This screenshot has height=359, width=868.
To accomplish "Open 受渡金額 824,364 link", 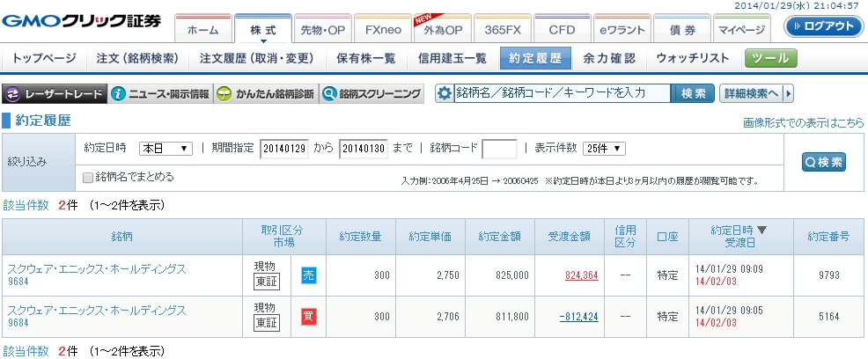I will point(581,275).
